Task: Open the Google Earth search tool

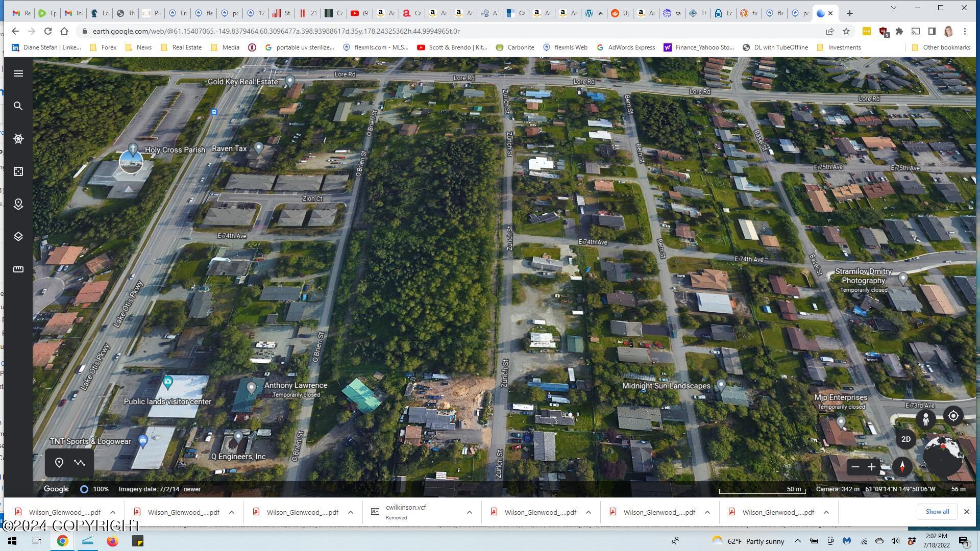Action: coord(18,106)
